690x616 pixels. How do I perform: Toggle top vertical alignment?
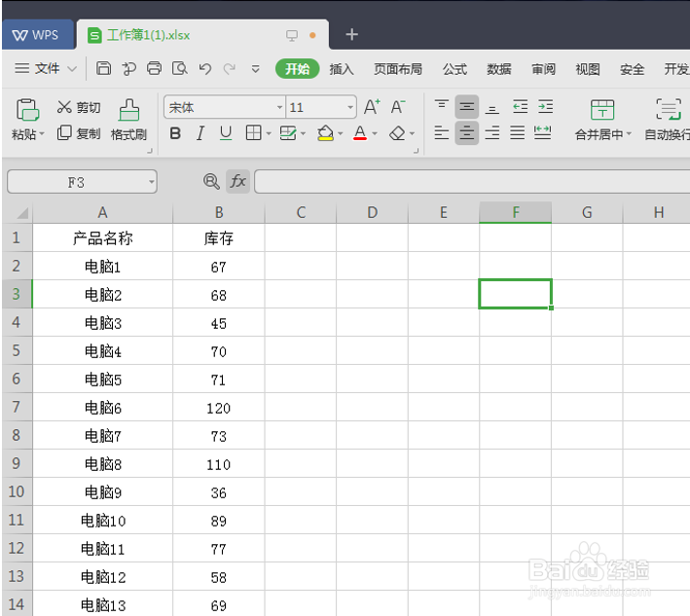[x=442, y=106]
